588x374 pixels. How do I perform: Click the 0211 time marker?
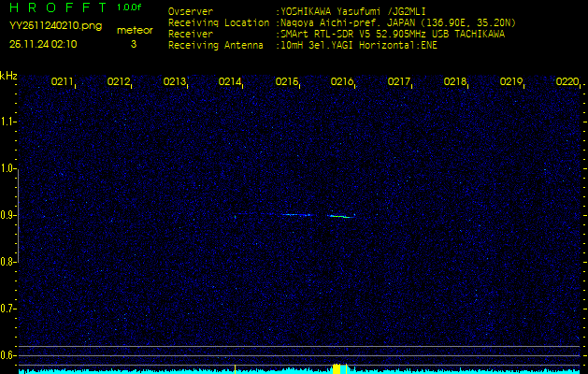63,82
